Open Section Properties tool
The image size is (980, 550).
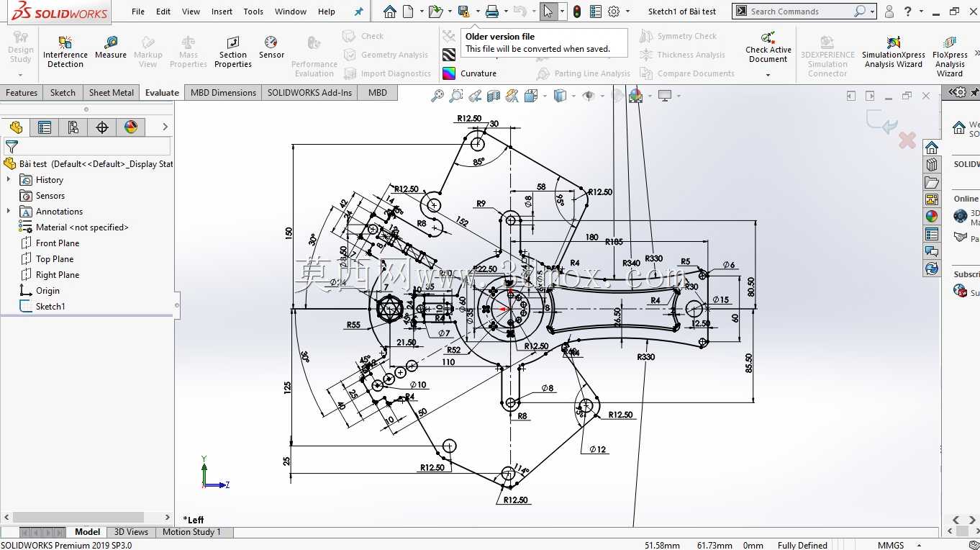233,52
